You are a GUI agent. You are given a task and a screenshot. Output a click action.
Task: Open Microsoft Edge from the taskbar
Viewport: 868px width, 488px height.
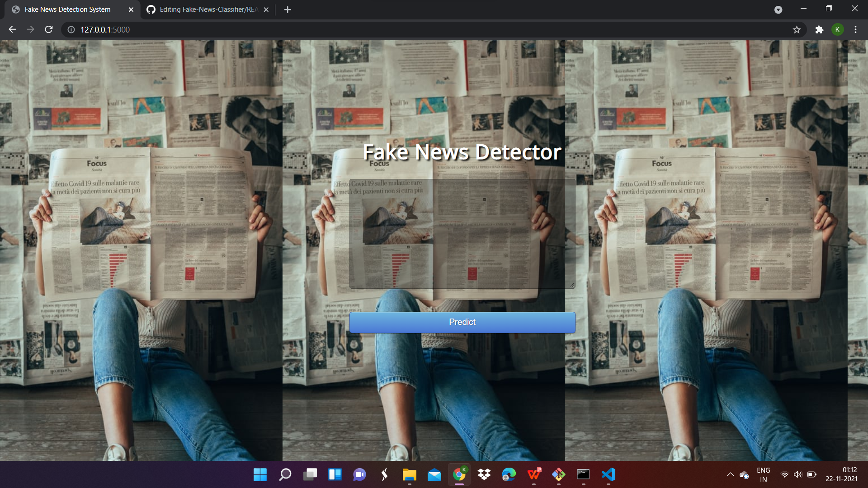pos(508,475)
